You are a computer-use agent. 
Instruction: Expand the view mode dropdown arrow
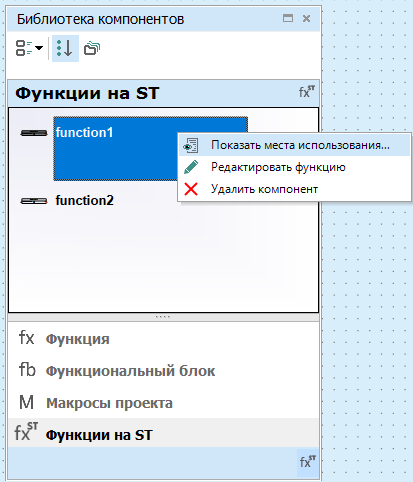click(x=39, y=48)
